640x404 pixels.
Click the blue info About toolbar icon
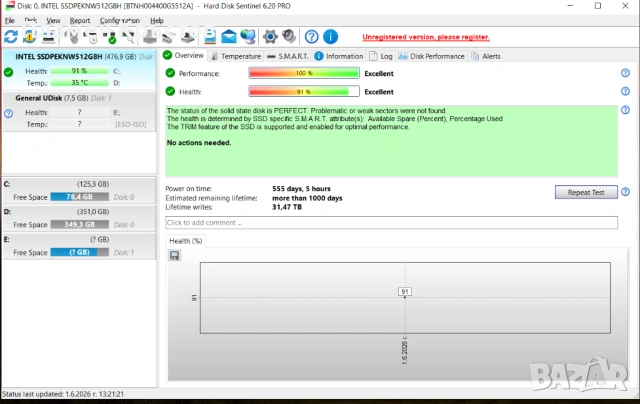(331, 37)
